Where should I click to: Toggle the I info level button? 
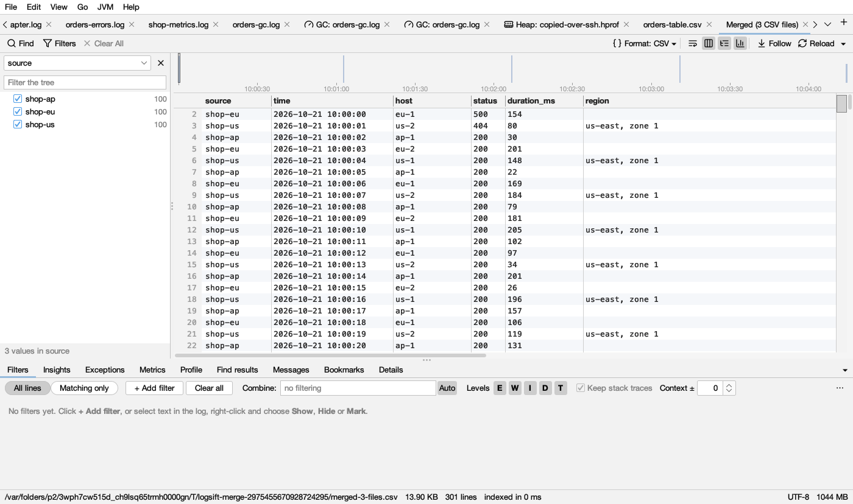530,388
